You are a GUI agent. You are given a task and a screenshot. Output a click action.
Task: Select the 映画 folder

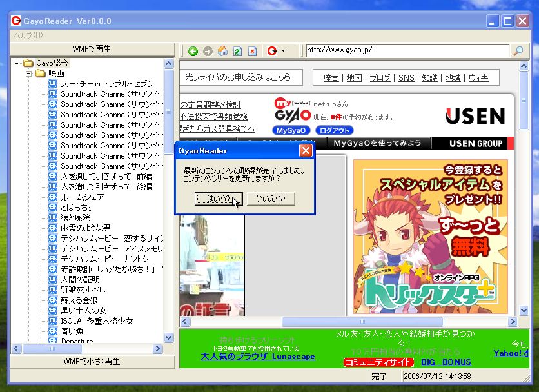tap(56, 73)
